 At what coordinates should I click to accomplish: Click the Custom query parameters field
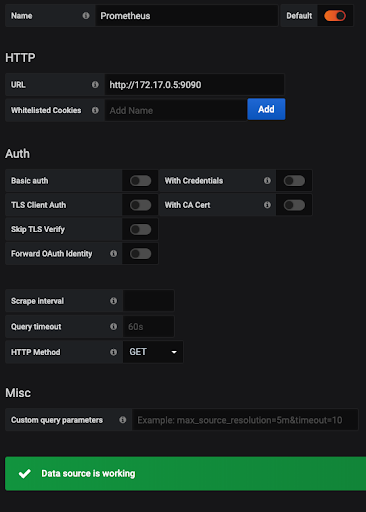point(245,420)
